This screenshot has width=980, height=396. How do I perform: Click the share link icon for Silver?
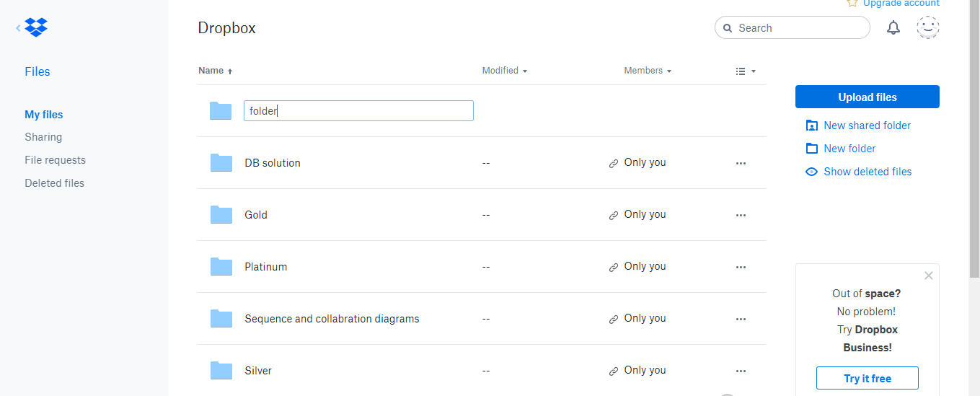[x=614, y=371]
